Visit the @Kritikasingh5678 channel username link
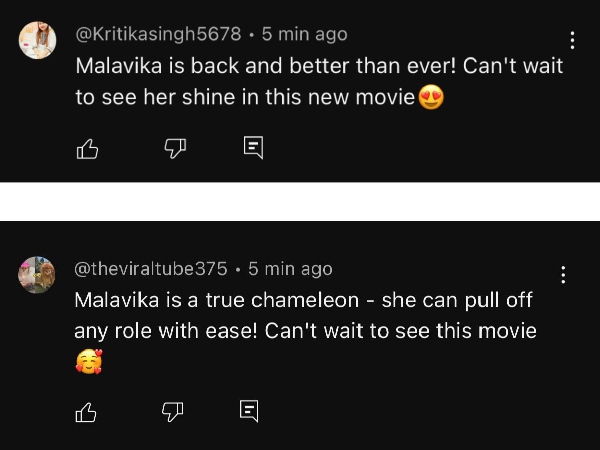The width and height of the screenshot is (600, 450). pos(158,34)
